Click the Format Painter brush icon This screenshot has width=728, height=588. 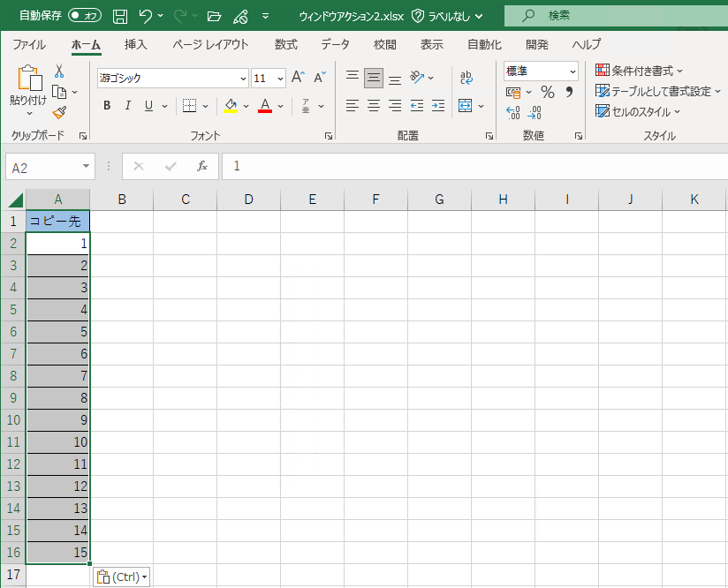click(x=59, y=112)
